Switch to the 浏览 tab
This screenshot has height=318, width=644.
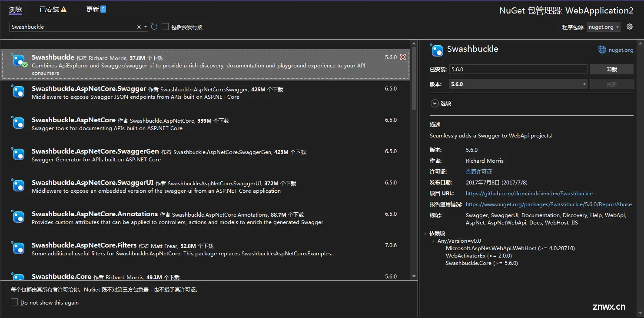click(16, 10)
